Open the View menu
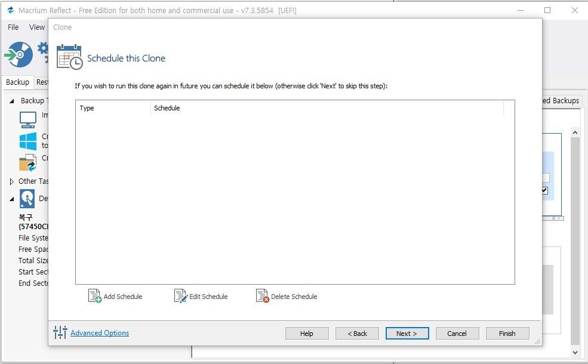 (37, 27)
